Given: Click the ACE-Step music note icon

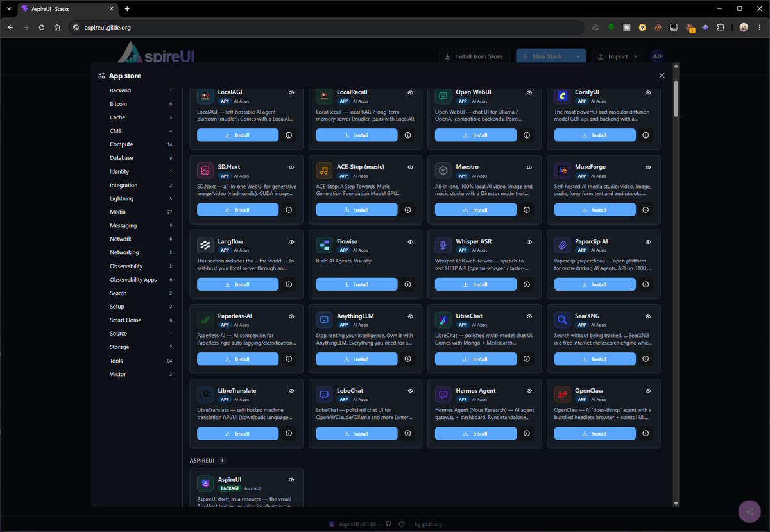Looking at the screenshot, I should point(324,171).
